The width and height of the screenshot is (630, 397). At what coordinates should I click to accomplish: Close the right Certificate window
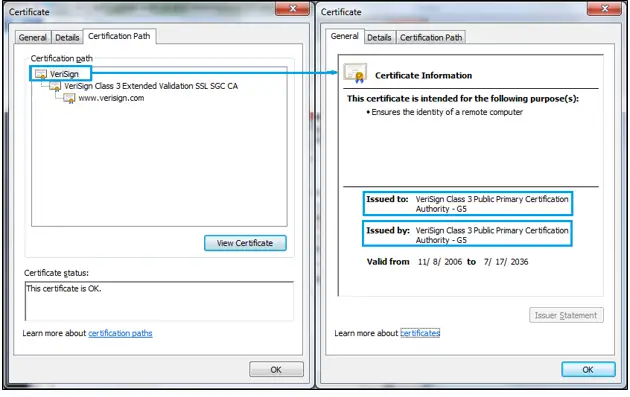click(604, 8)
